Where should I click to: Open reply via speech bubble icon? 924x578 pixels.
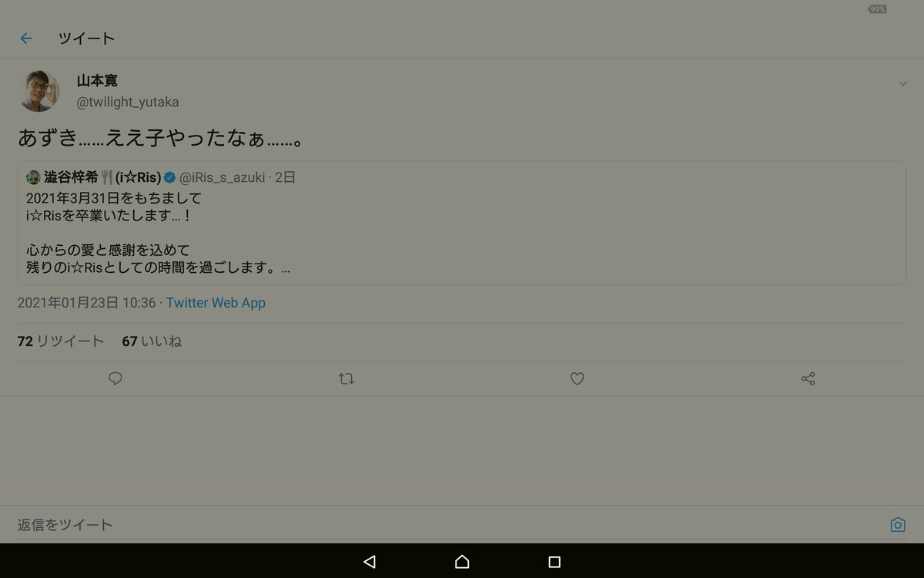click(115, 378)
